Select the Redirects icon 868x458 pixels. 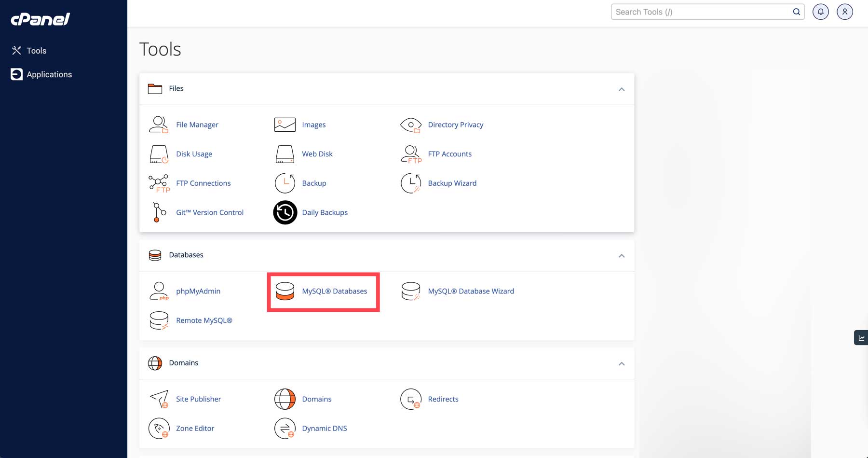[410, 399]
